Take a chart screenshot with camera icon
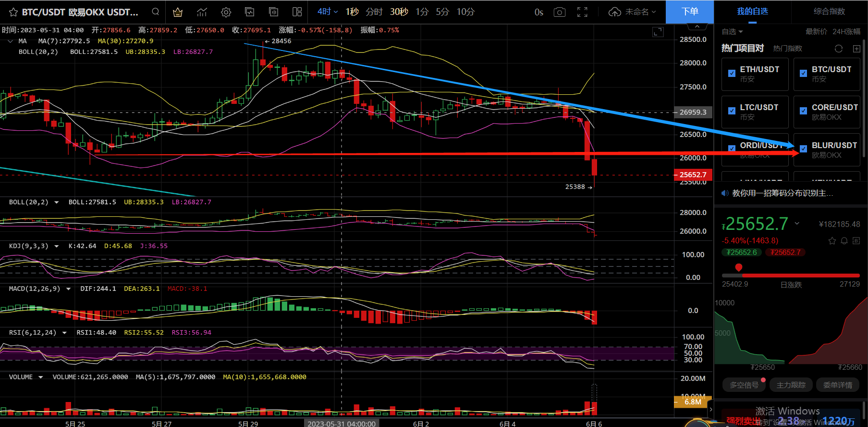Screen dimensions: 868x427 (x=559, y=12)
